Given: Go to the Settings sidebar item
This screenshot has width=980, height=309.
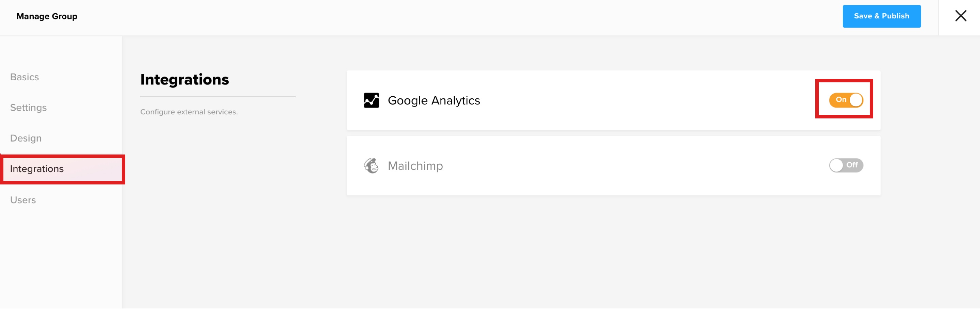Looking at the screenshot, I should 28,108.
